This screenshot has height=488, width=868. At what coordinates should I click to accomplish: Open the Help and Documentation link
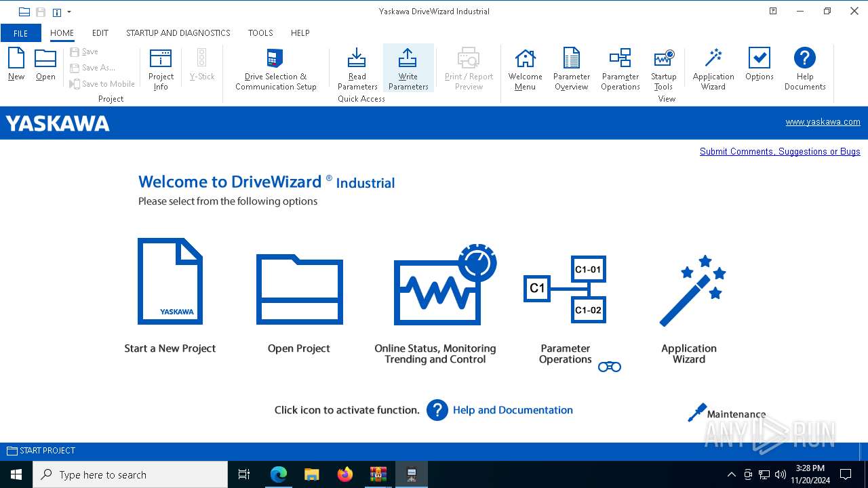(x=513, y=410)
